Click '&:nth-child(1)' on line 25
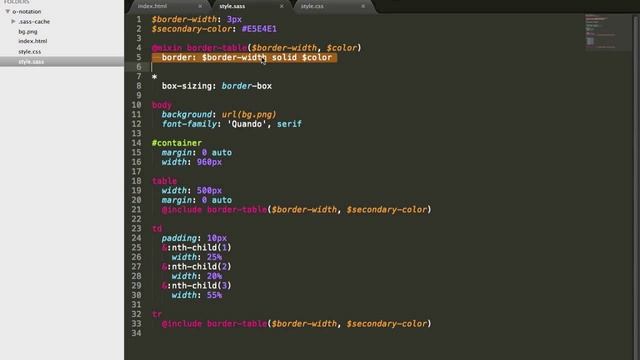The image size is (640, 360). tap(197, 248)
